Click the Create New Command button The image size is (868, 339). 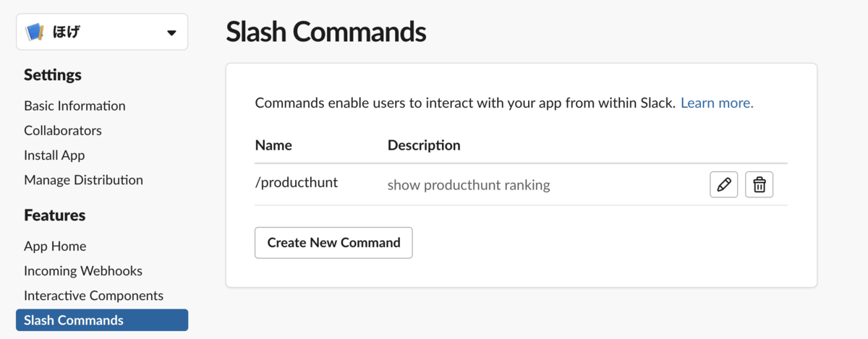click(333, 243)
